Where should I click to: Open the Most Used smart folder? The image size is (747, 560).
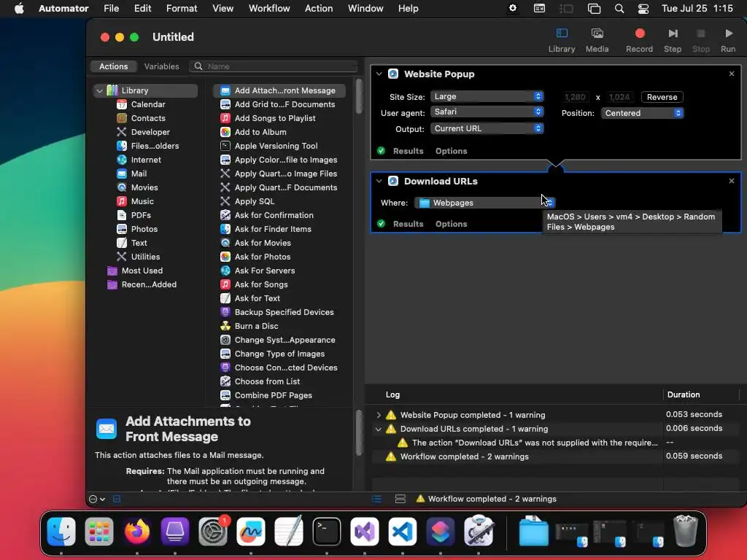(x=142, y=270)
